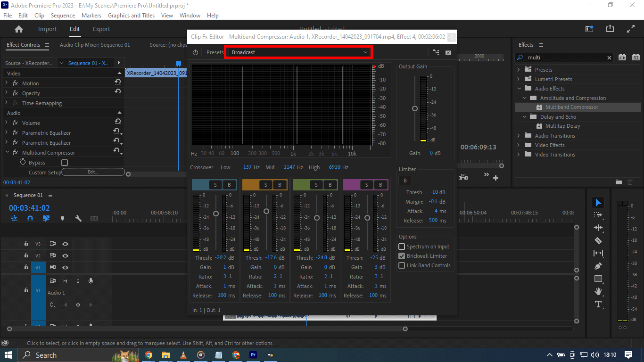
Task: Uncheck the Brickwall Limiter option
Action: coord(402,256)
